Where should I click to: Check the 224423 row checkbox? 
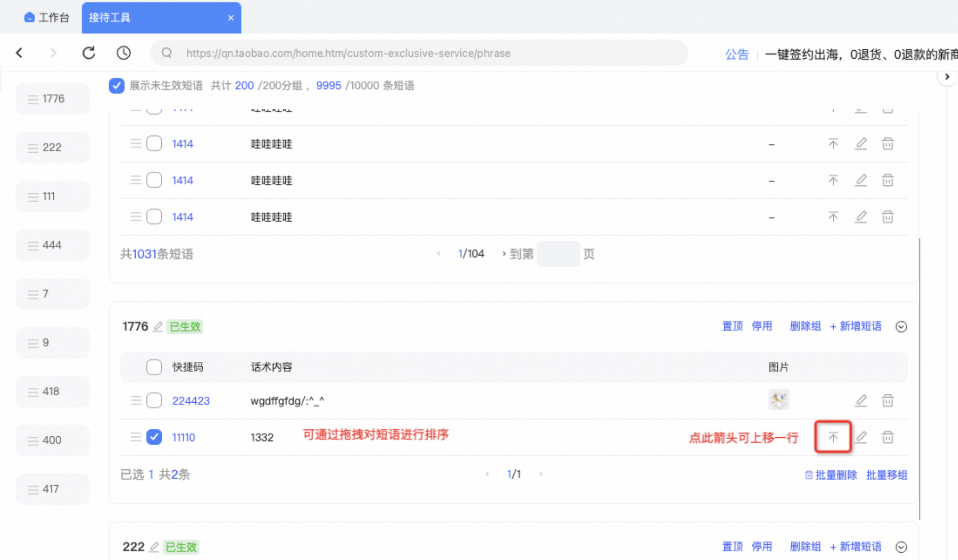(x=154, y=400)
